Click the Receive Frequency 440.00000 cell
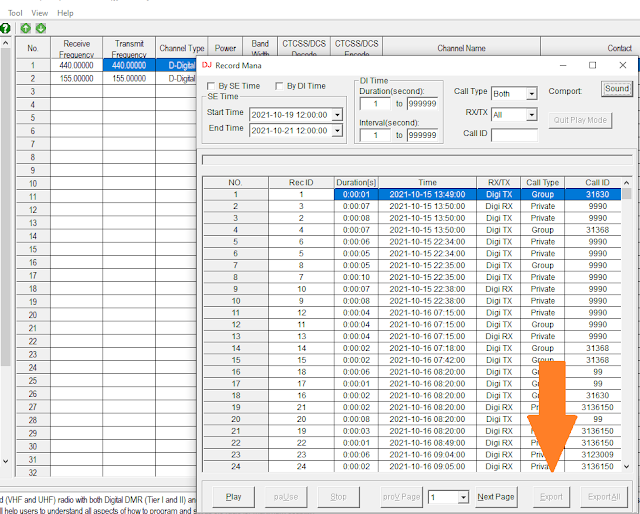 coord(76,65)
